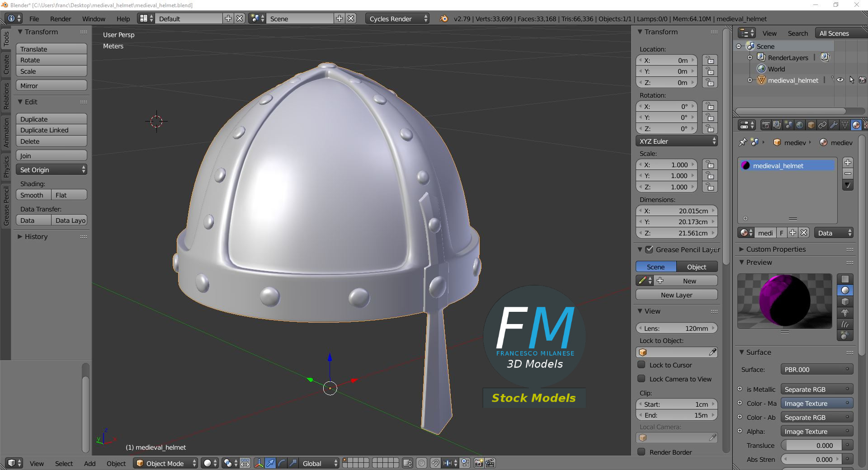Open the Render menu

pos(61,19)
